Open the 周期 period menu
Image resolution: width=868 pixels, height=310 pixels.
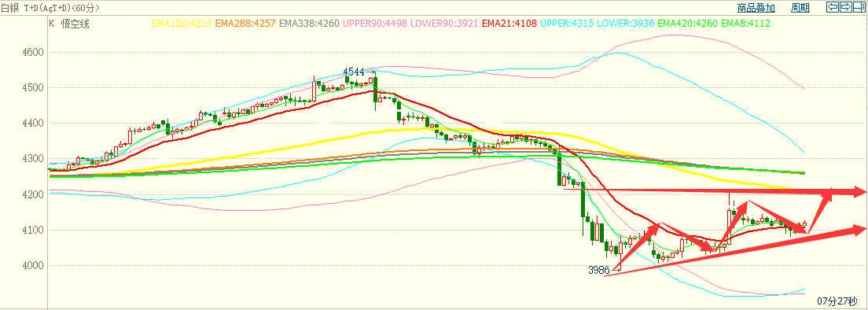click(800, 8)
